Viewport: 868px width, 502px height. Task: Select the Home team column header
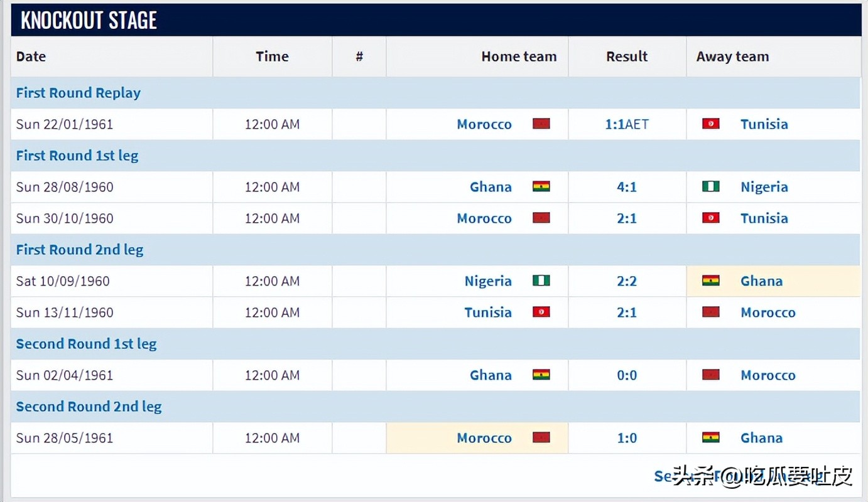coord(519,56)
